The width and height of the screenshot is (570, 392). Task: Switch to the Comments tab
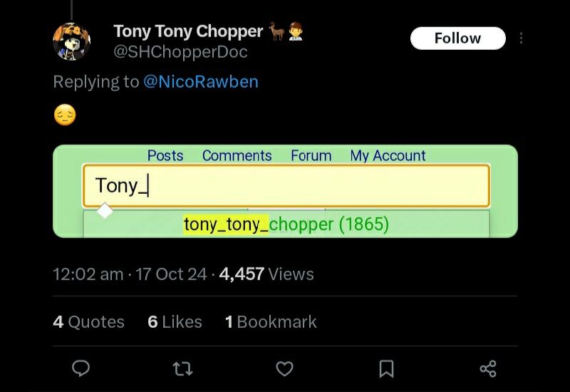pos(237,155)
